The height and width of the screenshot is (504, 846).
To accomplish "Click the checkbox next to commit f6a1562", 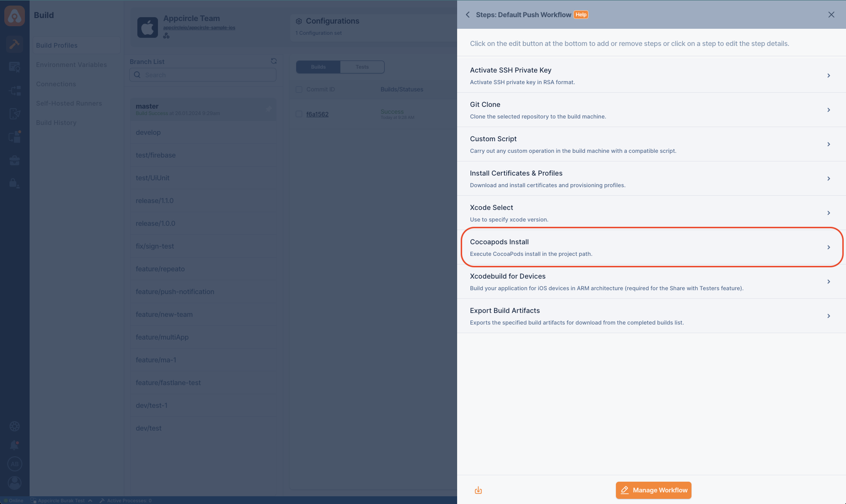I will tap(299, 114).
